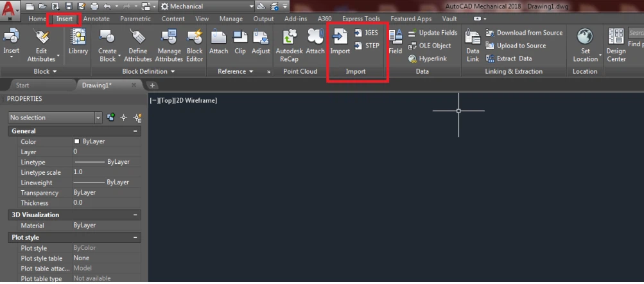Switch to the Parametric ribbon tab
This screenshot has width=644, height=284.
click(x=135, y=19)
